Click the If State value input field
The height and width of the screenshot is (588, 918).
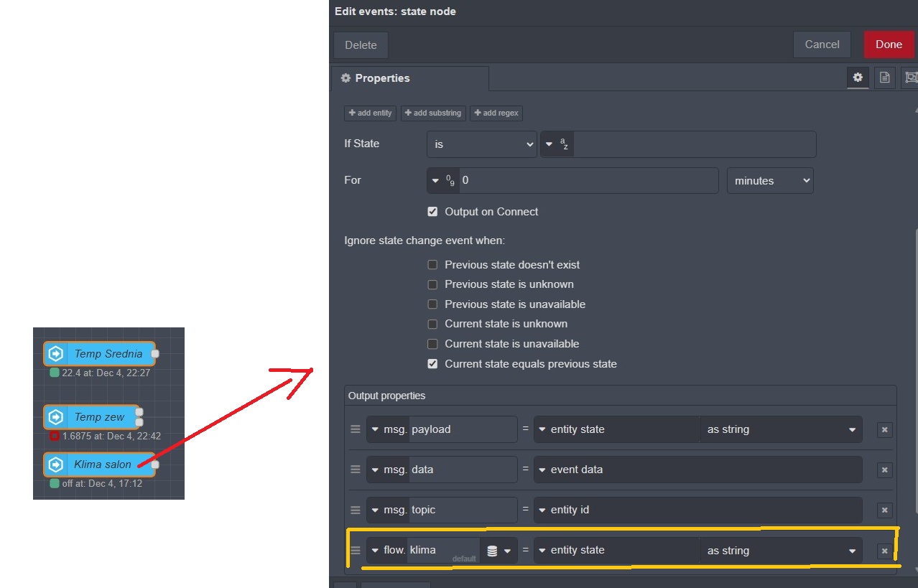tap(694, 144)
